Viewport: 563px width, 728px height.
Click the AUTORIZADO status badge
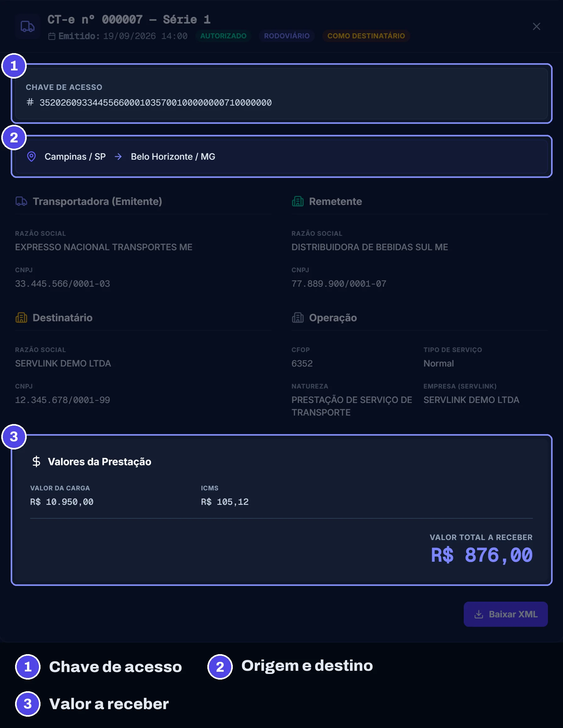coord(223,36)
